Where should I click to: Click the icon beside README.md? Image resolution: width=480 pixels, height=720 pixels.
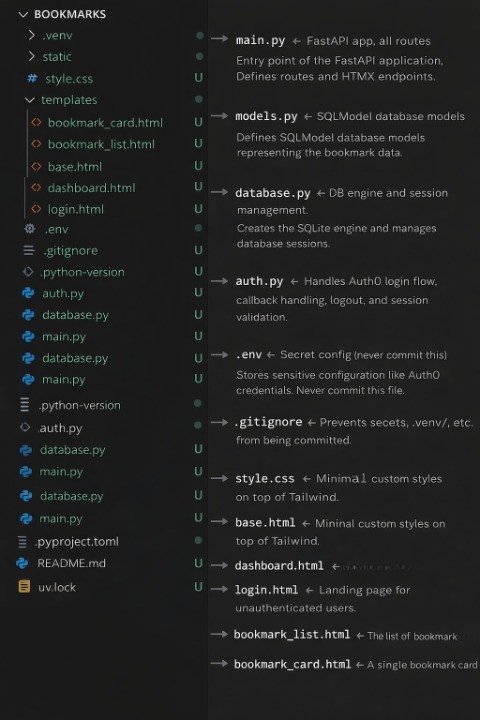click(22, 563)
